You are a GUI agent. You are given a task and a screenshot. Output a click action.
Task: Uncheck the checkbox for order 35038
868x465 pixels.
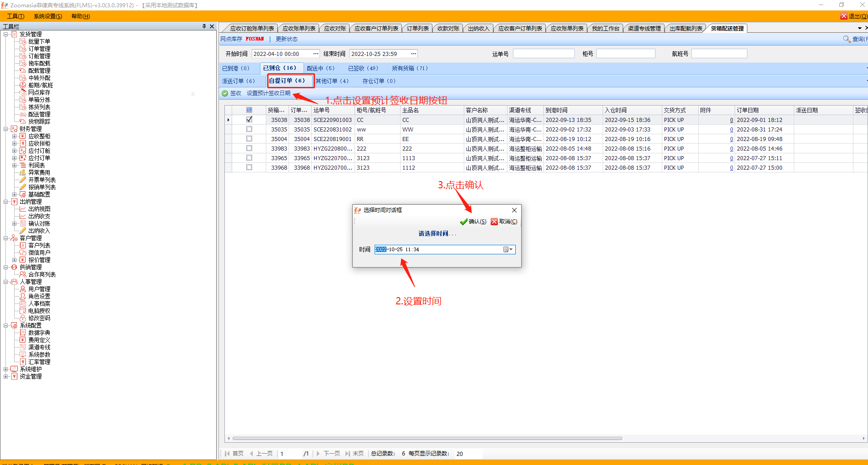249,120
